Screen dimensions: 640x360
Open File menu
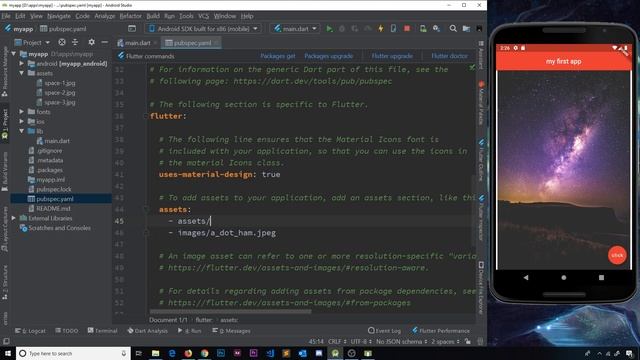click(6, 16)
